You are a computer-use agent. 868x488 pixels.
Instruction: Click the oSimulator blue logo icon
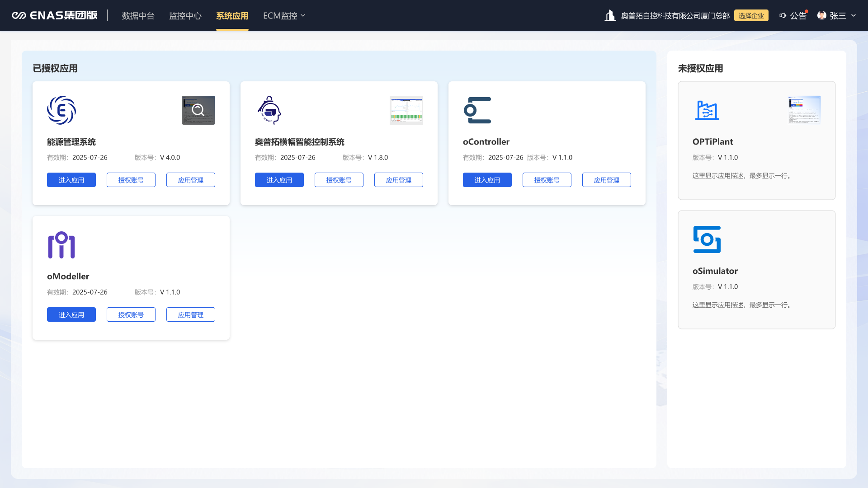pos(707,239)
